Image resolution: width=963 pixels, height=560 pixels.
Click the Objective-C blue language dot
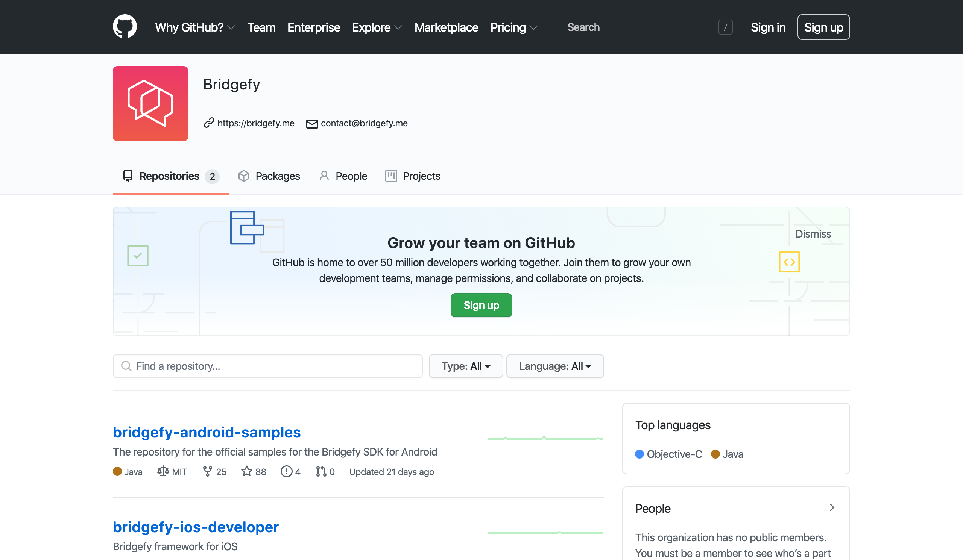pyautogui.click(x=639, y=454)
